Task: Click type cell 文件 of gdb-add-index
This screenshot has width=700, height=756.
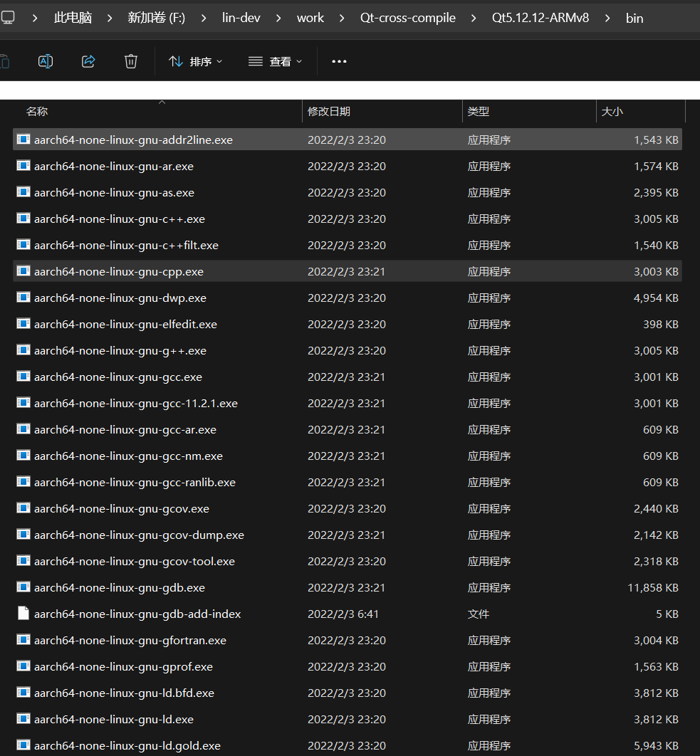Action: click(478, 614)
